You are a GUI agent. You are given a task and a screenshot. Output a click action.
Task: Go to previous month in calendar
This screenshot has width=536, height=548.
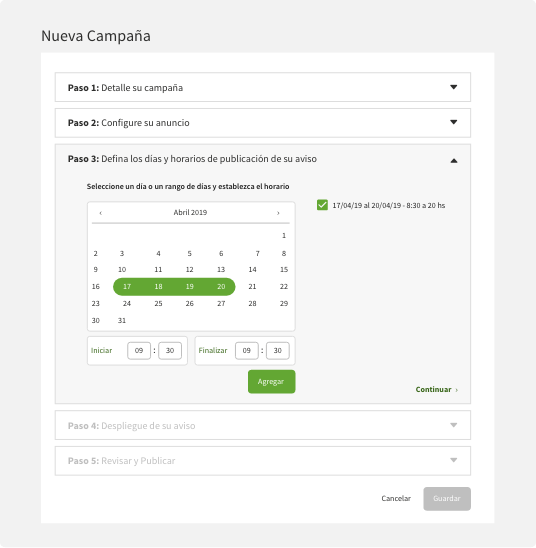(x=101, y=213)
